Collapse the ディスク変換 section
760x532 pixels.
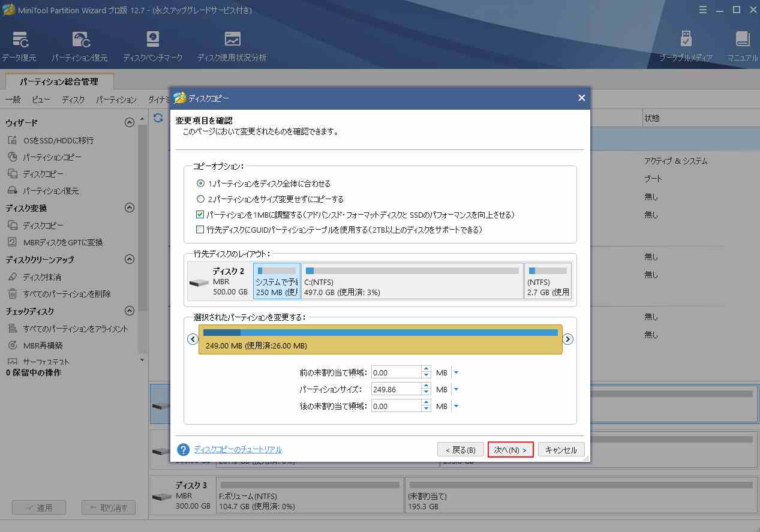129,207
